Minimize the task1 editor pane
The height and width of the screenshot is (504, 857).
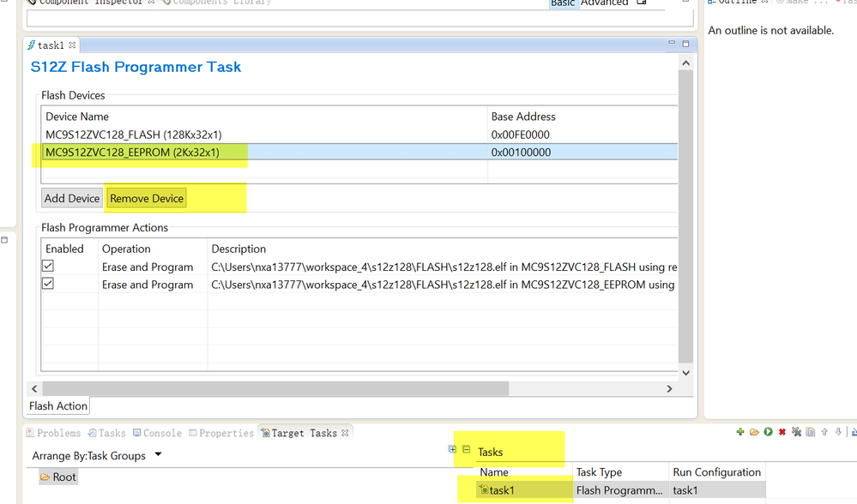(672, 43)
